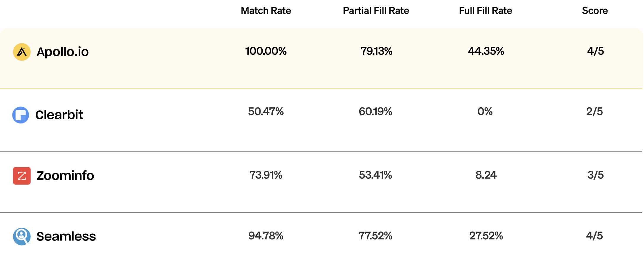644x268 pixels.
Task: Select the Partial Fill Rate column header
Action: 376,11
